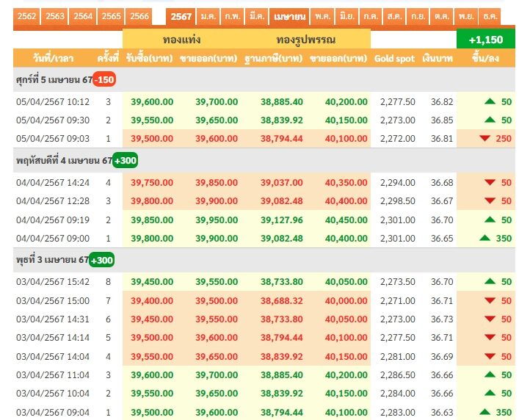Click the +300 badge for พฤหัสบดีที่ 4 เมษายน
519x420 pixels.
pyautogui.click(x=125, y=161)
